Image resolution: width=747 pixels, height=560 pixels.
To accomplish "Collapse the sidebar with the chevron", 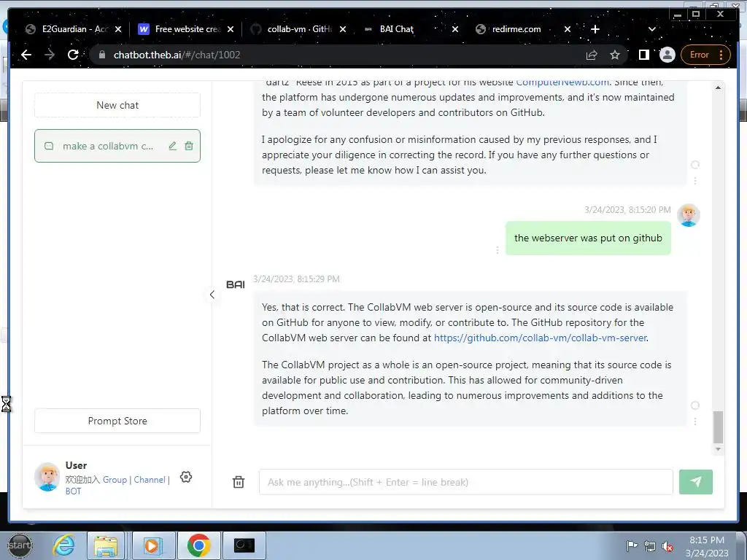I will click(x=212, y=295).
